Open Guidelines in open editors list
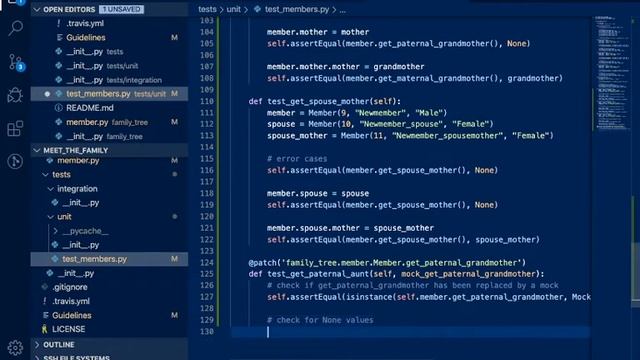The width and height of the screenshot is (640, 360). tap(109, 38)
